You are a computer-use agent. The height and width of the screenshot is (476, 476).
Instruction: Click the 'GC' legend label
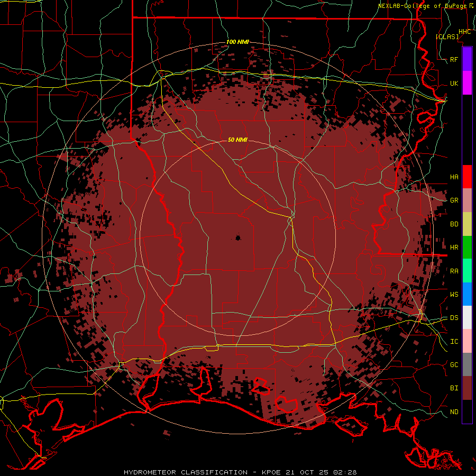tap(454, 365)
